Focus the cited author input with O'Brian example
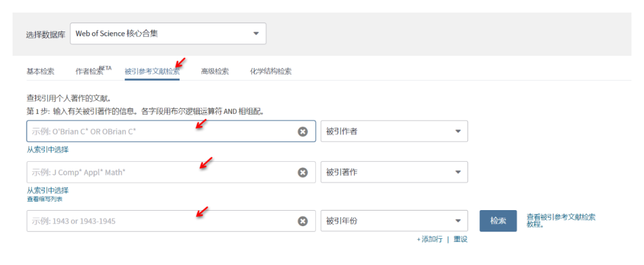644x265 pixels. click(171, 131)
